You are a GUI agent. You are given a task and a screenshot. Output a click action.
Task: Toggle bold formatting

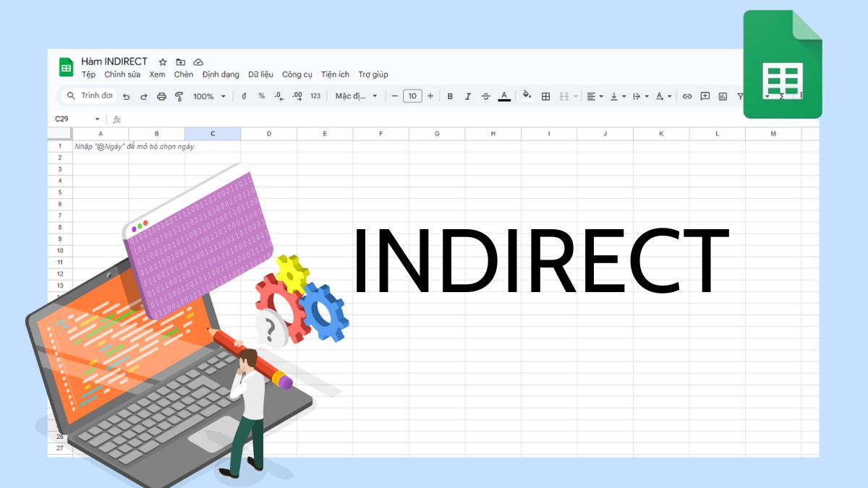(450, 95)
